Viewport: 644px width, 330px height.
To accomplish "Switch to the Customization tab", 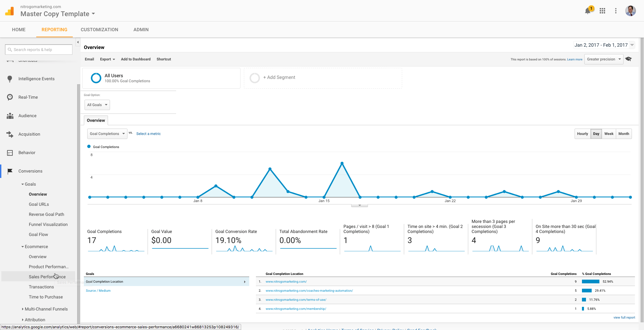I will (x=99, y=30).
